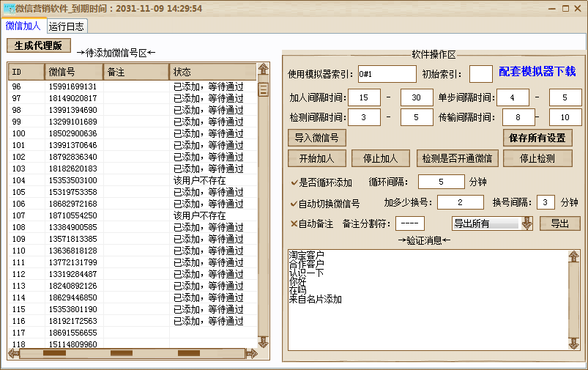This screenshot has height=370, width=588.
Task: Click the 加多少换号 input field
Action: click(461, 202)
